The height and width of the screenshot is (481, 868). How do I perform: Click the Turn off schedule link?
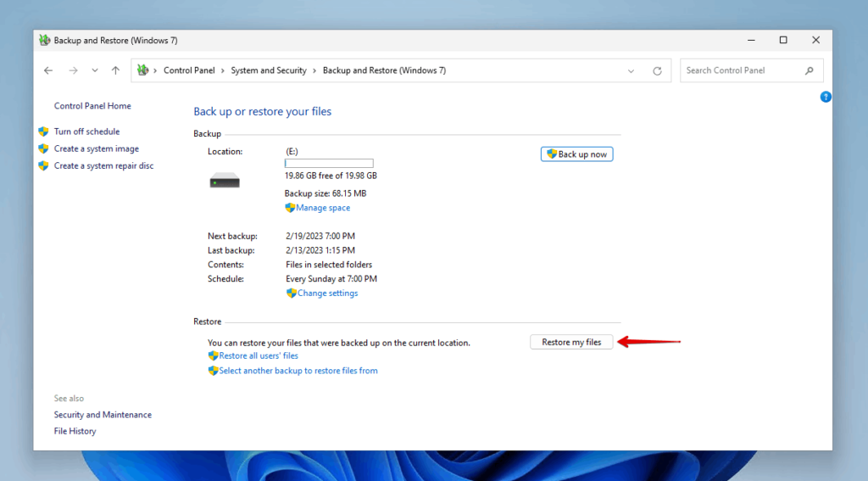pyautogui.click(x=86, y=131)
